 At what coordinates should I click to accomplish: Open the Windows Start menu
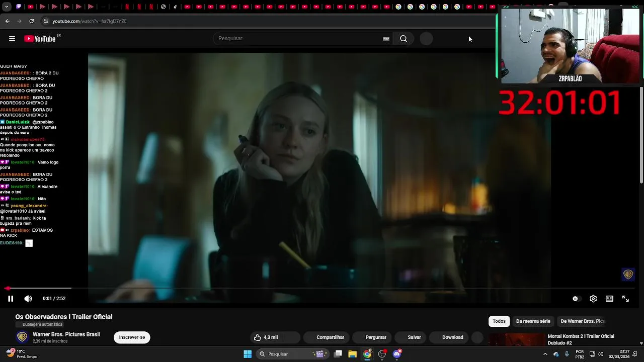click(x=248, y=354)
